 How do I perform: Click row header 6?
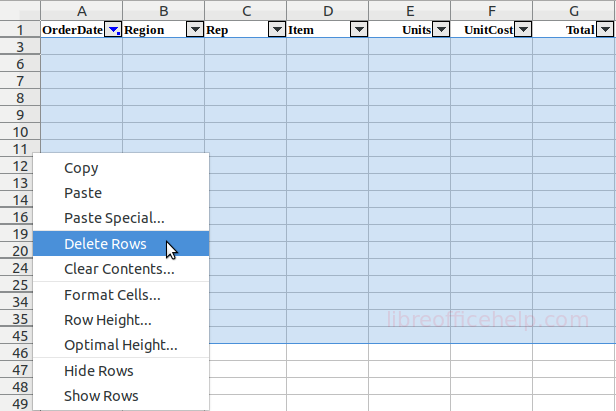[20, 64]
